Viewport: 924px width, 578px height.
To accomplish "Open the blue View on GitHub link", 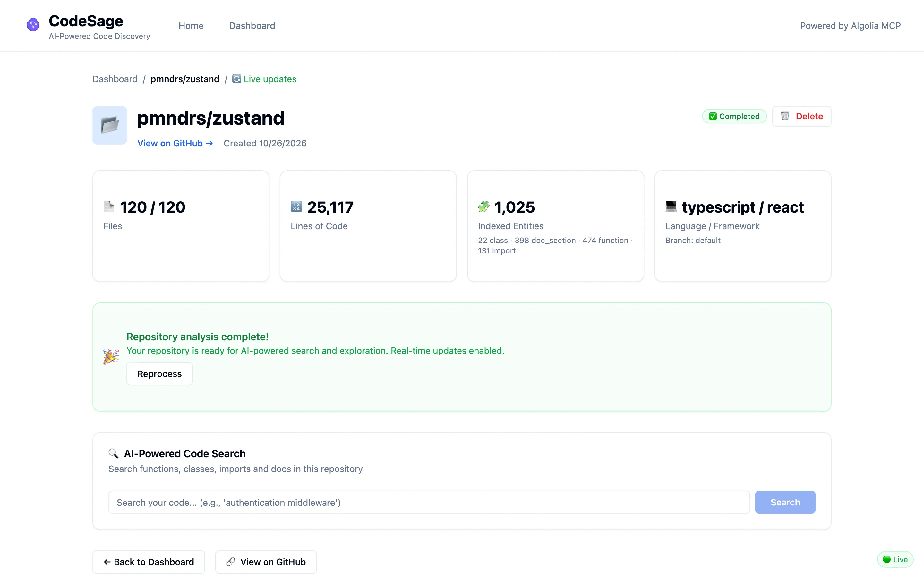I will (x=175, y=143).
